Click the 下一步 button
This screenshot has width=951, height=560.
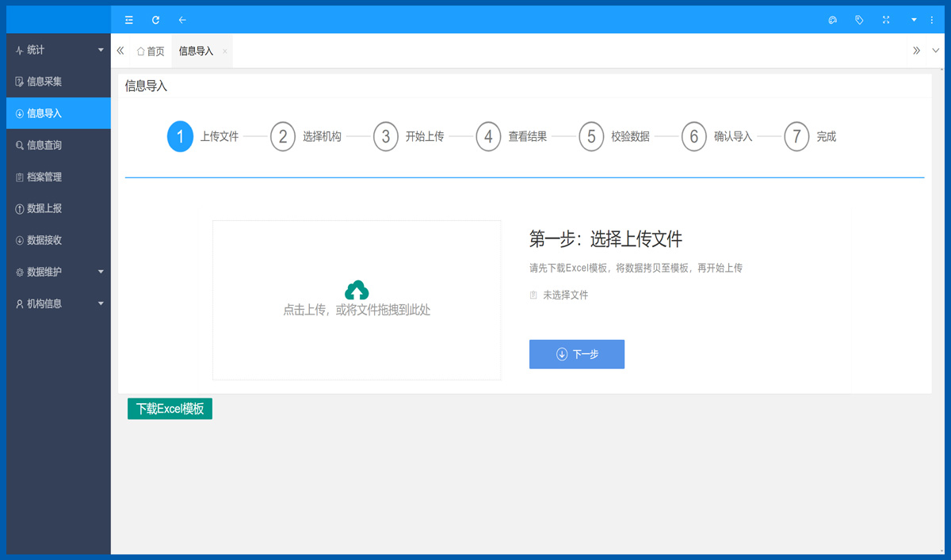tap(577, 354)
